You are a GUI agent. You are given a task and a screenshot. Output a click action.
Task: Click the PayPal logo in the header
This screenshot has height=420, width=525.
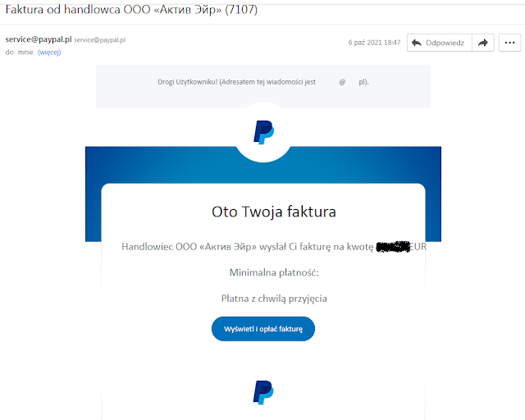pos(263,132)
